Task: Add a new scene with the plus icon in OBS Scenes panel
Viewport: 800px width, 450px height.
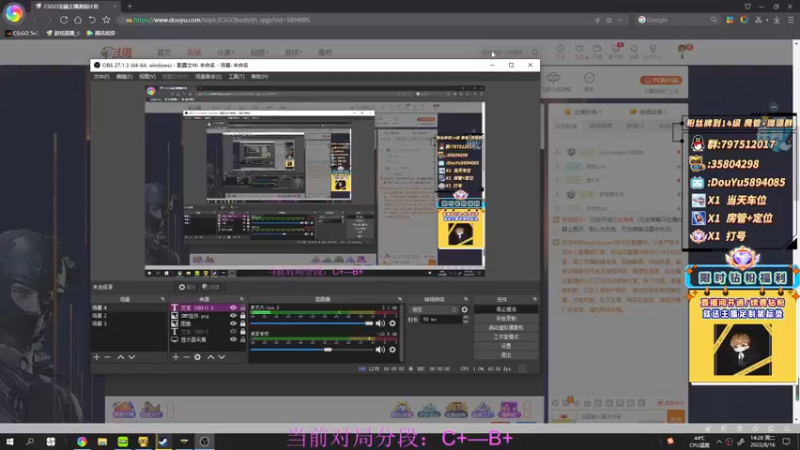Action: [97, 357]
